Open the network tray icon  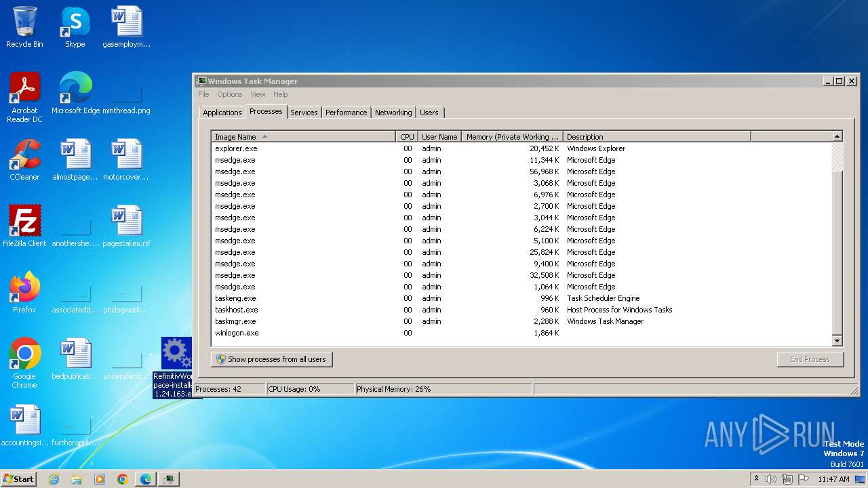click(787, 479)
